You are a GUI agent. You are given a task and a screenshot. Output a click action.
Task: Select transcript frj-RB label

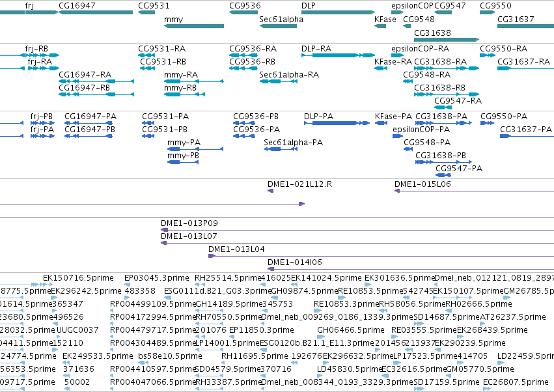(36, 49)
